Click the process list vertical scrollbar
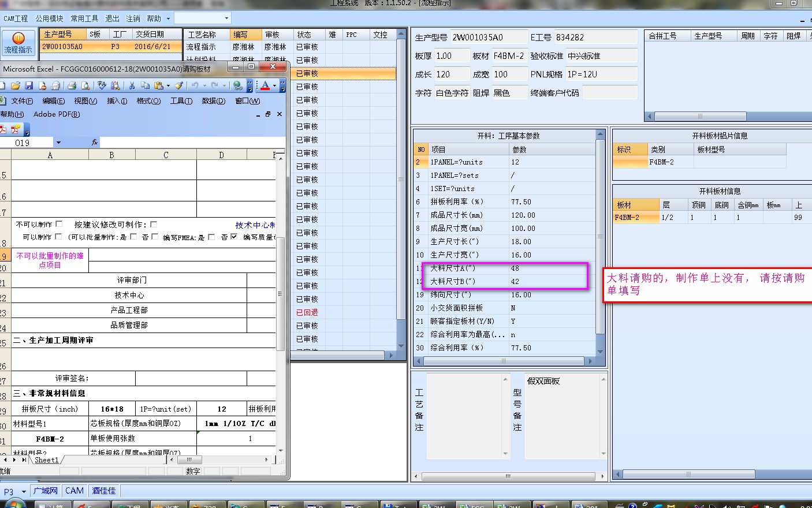 [x=401, y=190]
